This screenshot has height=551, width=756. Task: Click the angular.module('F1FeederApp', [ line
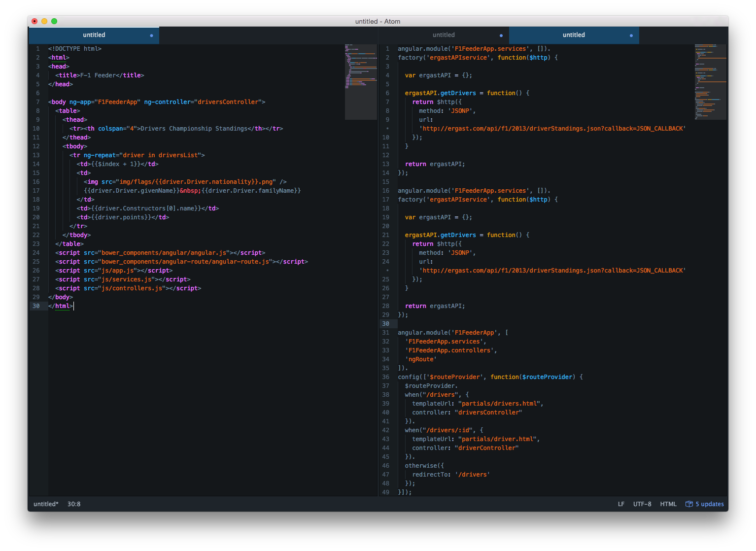point(453,333)
